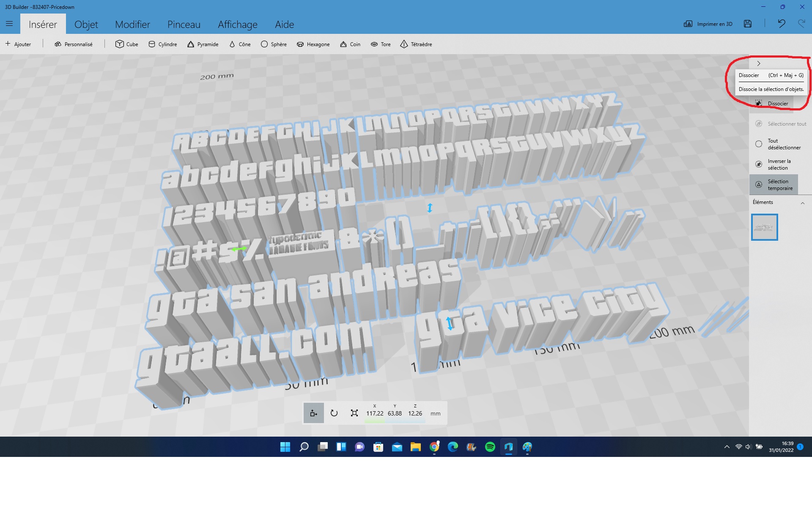Viewport: 812px width, 506px height.
Task: Open the Modifier menu
Action: coord(132,24)
